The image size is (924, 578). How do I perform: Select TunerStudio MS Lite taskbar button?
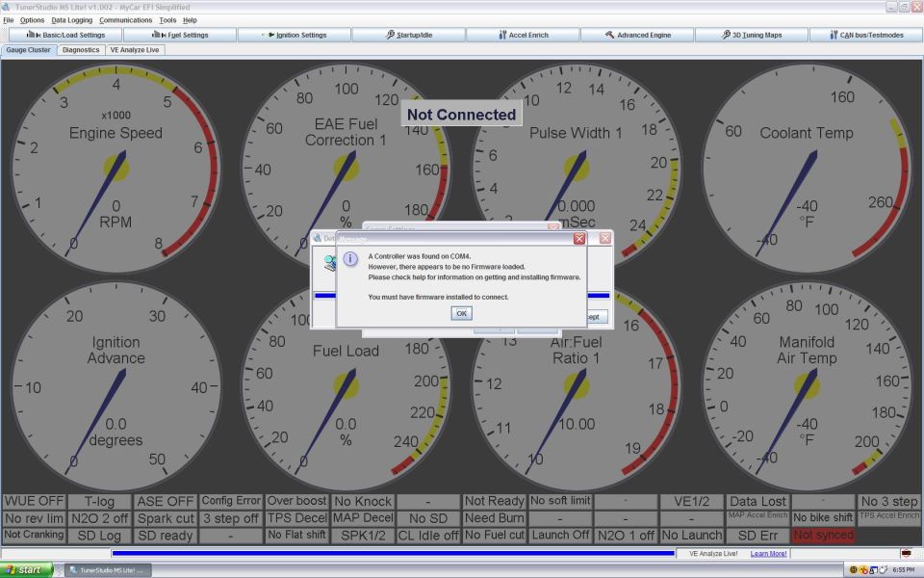[x=107, y=570]
